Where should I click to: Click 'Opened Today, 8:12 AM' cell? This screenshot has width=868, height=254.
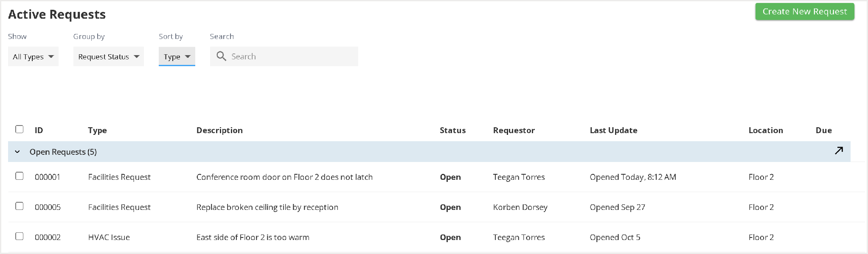tap(633, 177)
